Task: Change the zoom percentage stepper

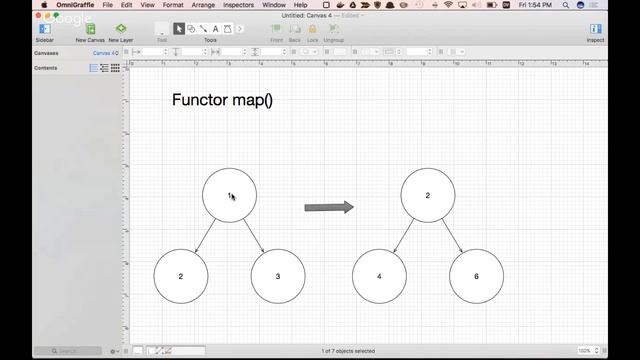Action: click(596, 351)
